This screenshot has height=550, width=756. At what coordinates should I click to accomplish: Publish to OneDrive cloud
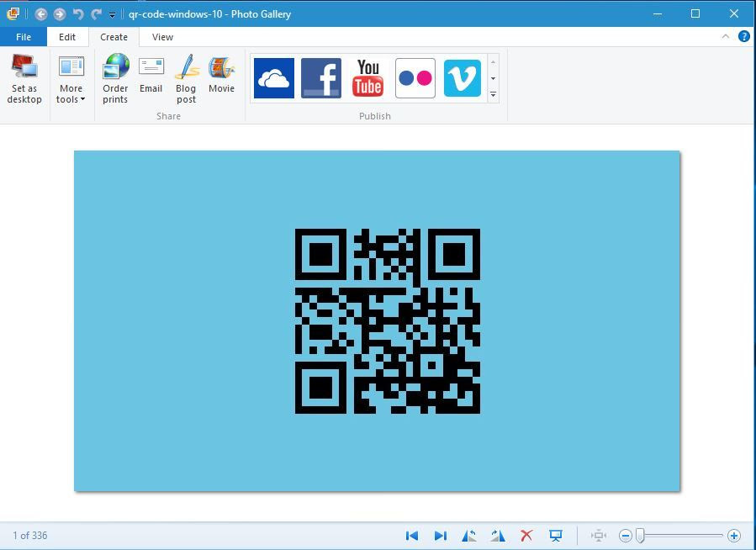pyautogui.click(x=274, y=78)
